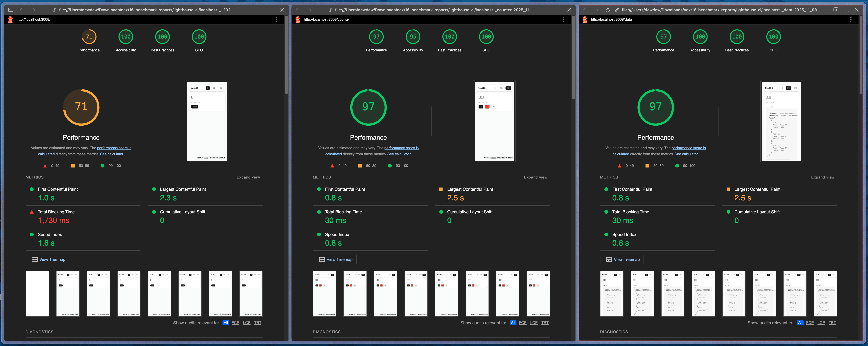Enable the LCP filter in the data report
868x346 pixels.
pos(821,323)
